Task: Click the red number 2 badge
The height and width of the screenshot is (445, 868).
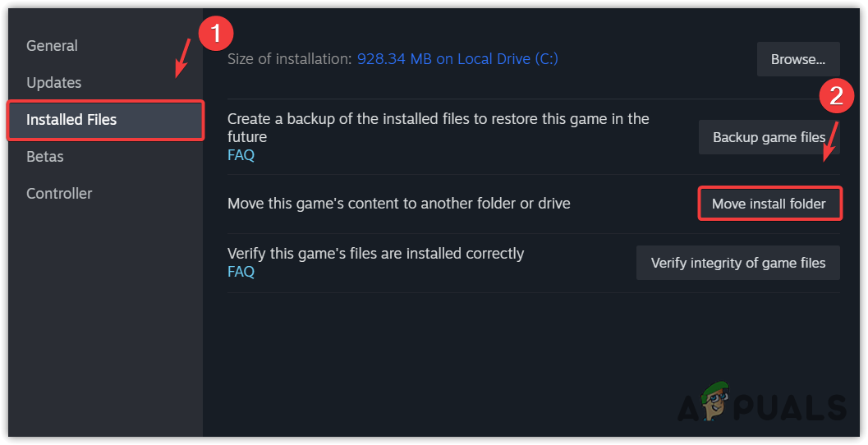Action: click(x=836, y=98)
